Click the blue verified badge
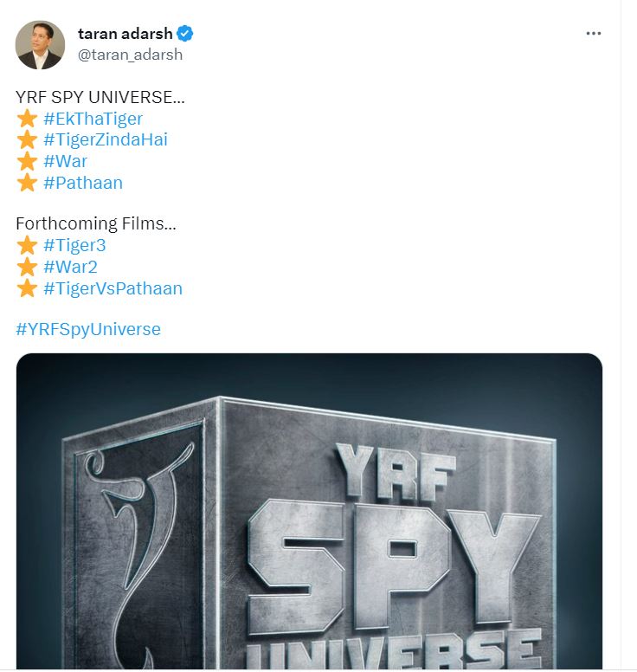 [185, 34]
